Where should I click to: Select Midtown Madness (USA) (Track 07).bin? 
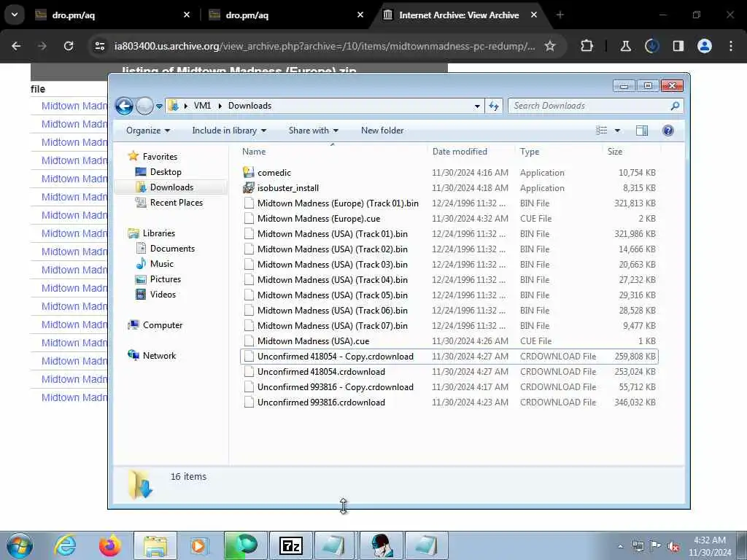333,326
